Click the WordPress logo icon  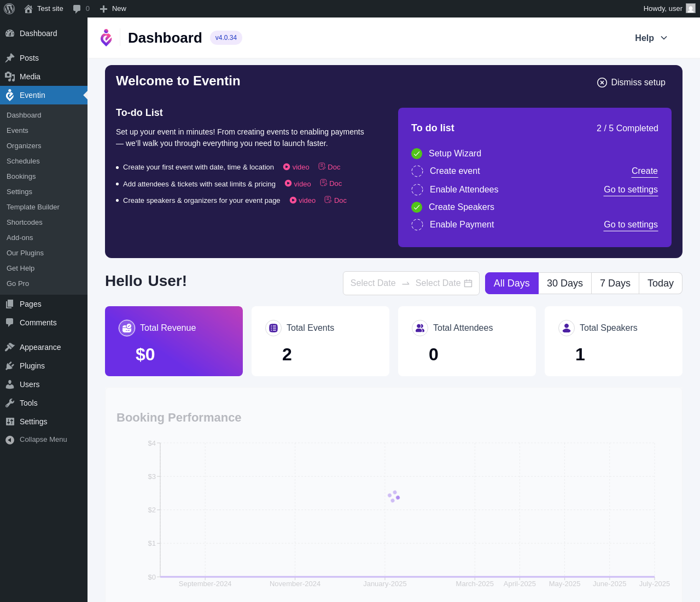pyautogui.click(x=9, y=9)
